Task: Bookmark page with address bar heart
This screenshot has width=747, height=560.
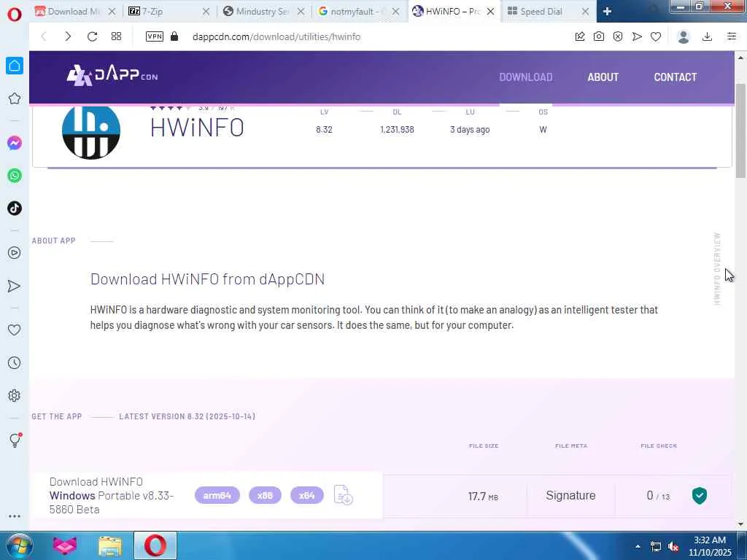Action: [656, 36]
